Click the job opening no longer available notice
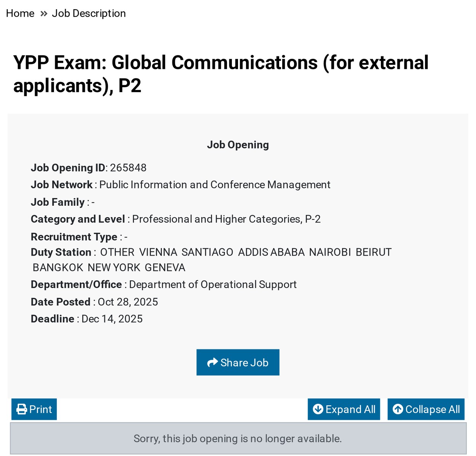The image size is (476, 456). click(238, 438)
